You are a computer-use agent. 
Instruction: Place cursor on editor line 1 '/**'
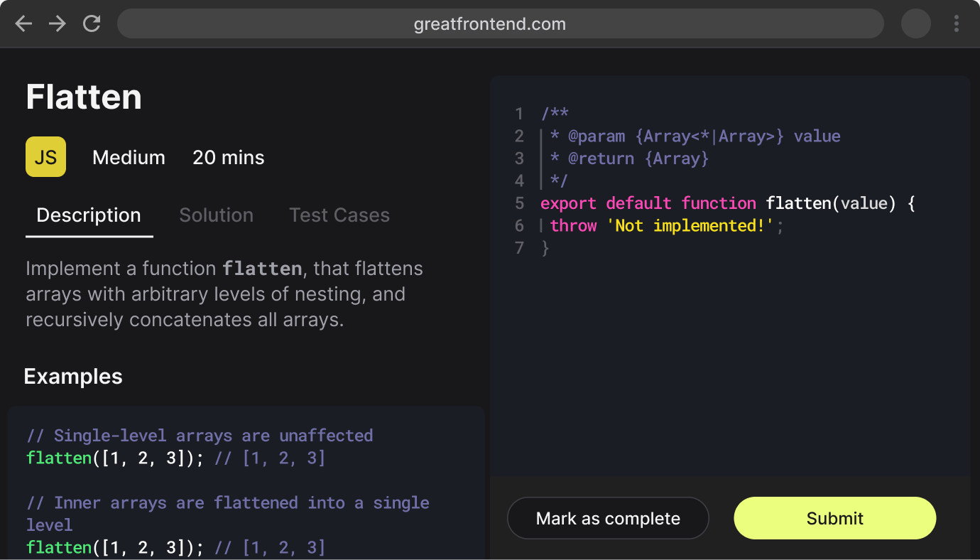pos(555,114)
